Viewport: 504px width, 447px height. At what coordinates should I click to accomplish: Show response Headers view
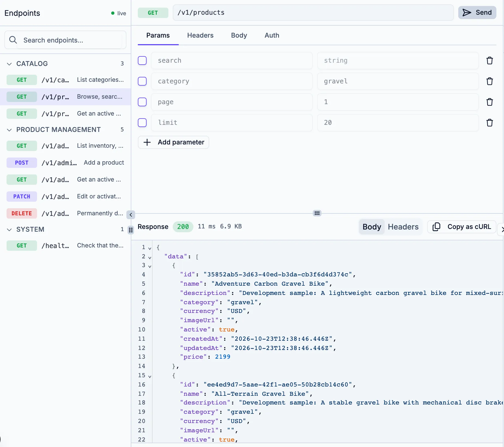[403, 227]
